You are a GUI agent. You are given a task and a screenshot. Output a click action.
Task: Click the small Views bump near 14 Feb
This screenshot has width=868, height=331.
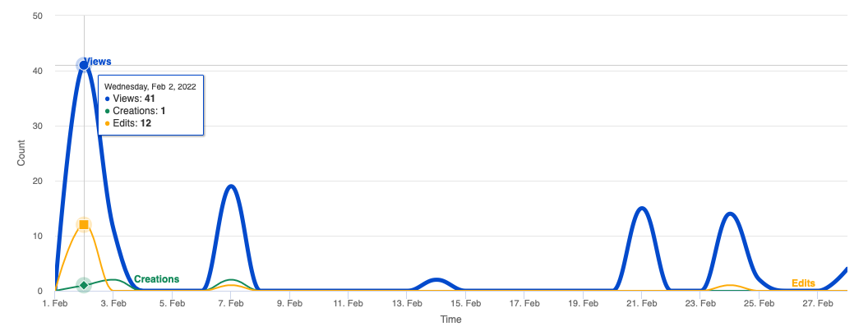click(436, 280)
